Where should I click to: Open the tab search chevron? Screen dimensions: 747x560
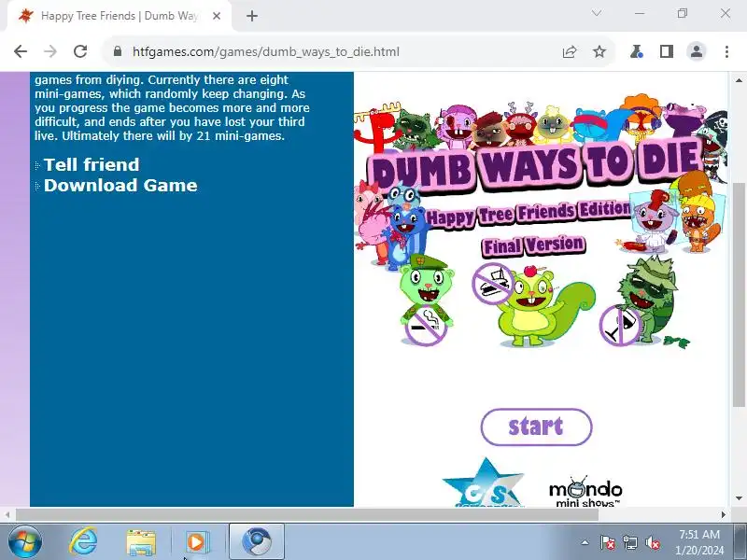pos(597,13)
